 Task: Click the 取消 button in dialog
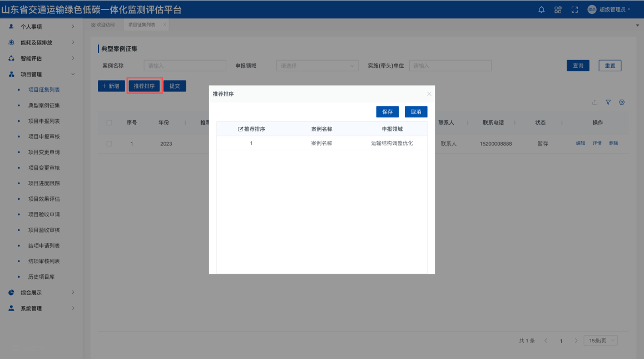(416, 112)
